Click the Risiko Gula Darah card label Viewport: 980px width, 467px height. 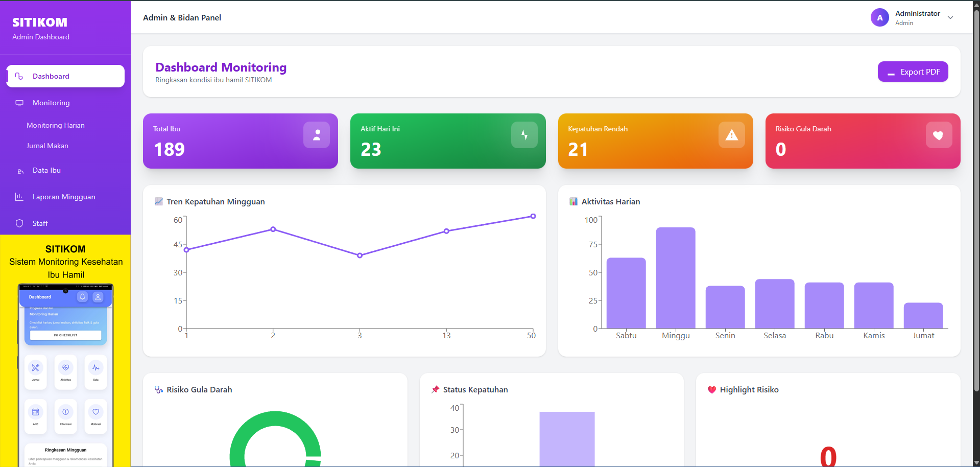(x=803, y=129)
